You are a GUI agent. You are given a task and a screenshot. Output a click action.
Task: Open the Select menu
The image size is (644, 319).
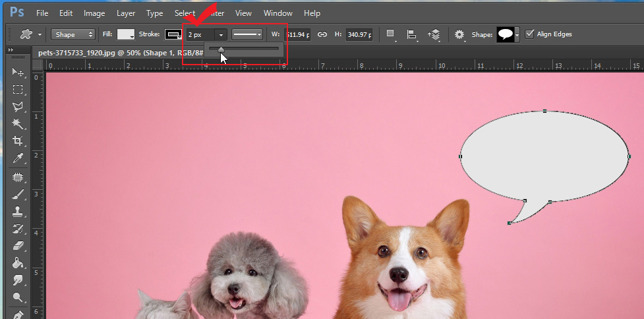click(185, 13)
